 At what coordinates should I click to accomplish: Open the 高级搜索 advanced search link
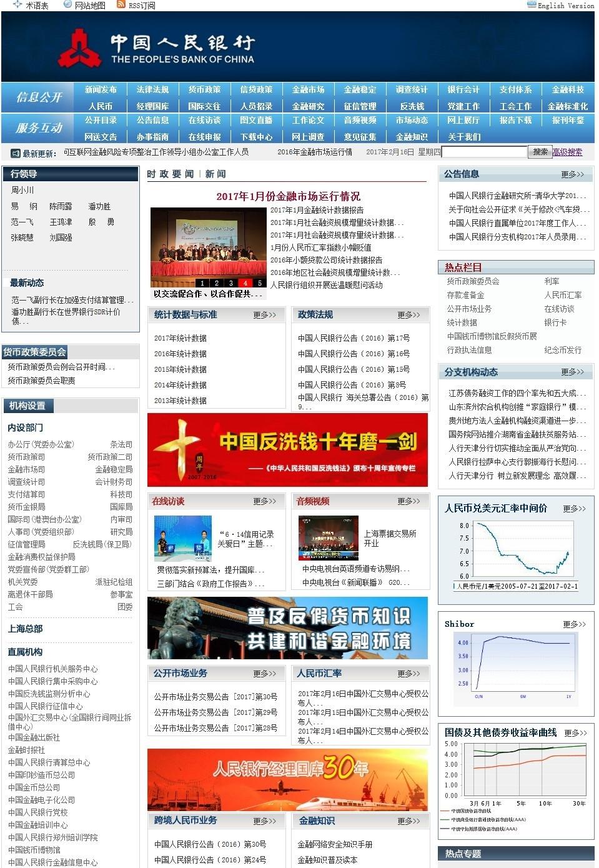point(567,152)
